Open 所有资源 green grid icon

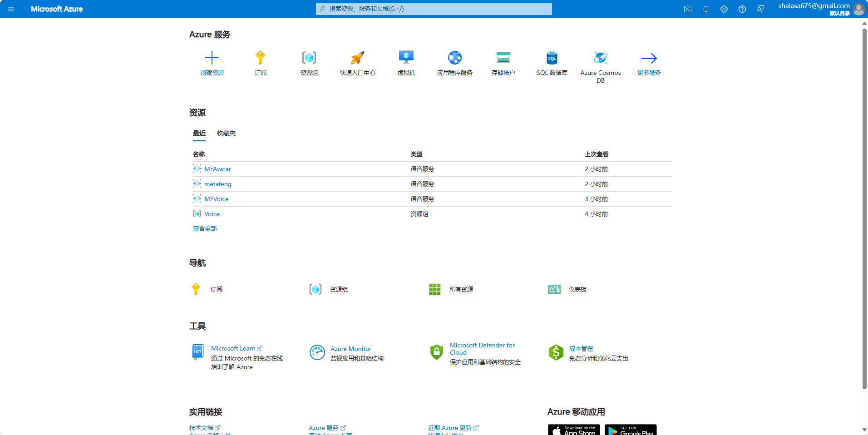tap(435, 289)
